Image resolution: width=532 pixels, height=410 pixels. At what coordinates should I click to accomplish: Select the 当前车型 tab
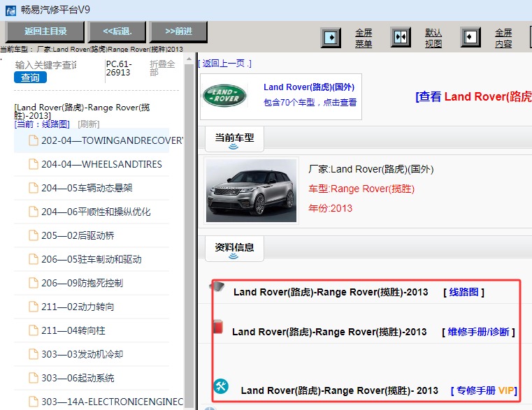click(x=234, y=139)
